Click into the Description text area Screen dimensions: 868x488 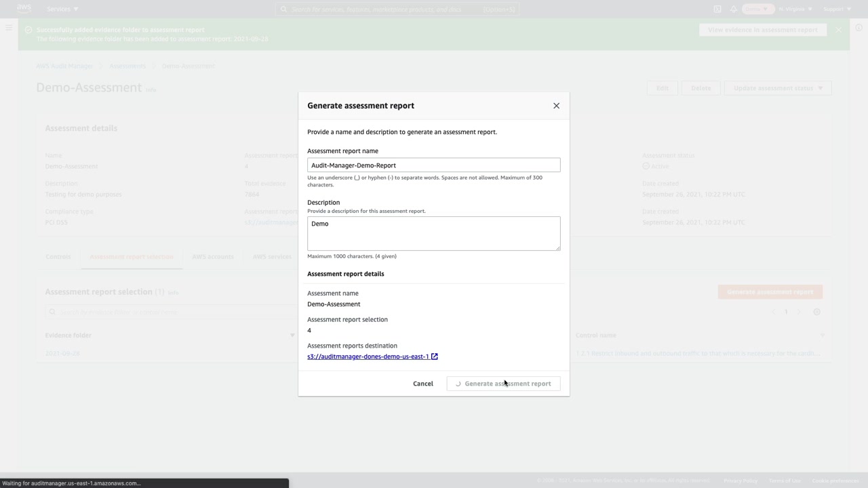click(x=434, y=233)
